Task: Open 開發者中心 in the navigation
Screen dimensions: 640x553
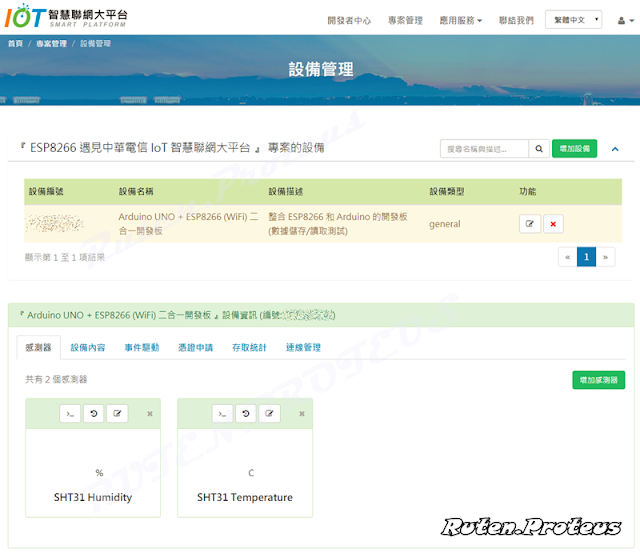Action: point(349,20)
